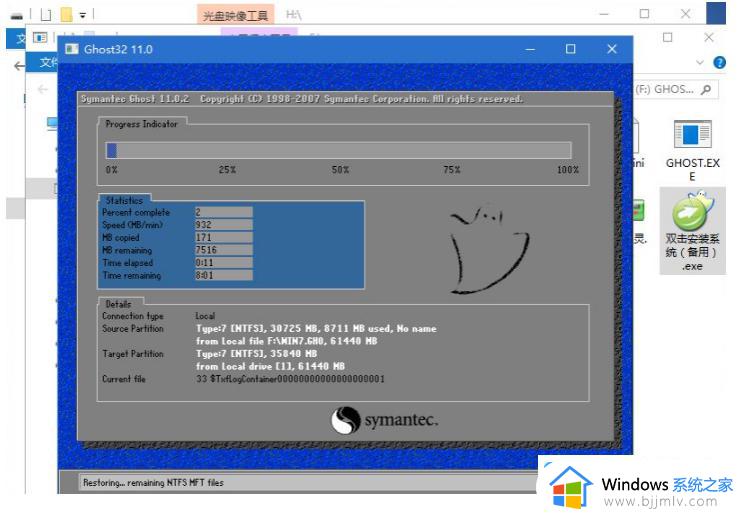This screenshot has height=515, width=738.
Task: Close the Ghost32 11.0 window
Action: click(611, 49)
